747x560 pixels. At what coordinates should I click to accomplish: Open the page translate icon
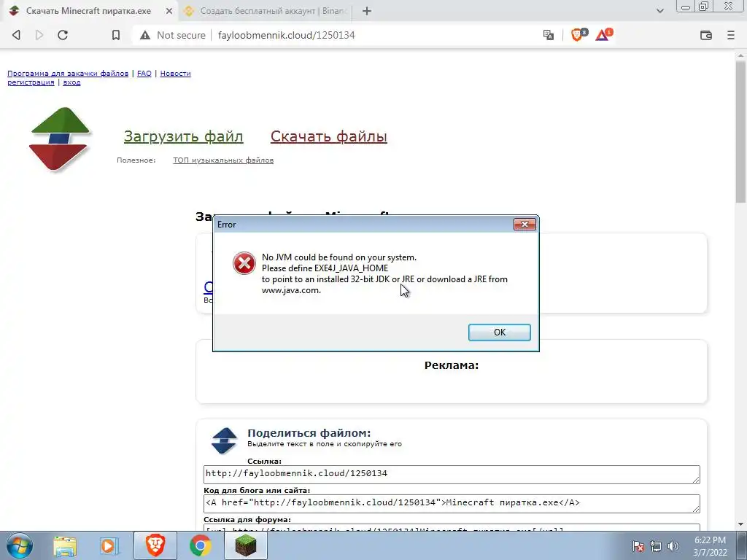point(549,35)
